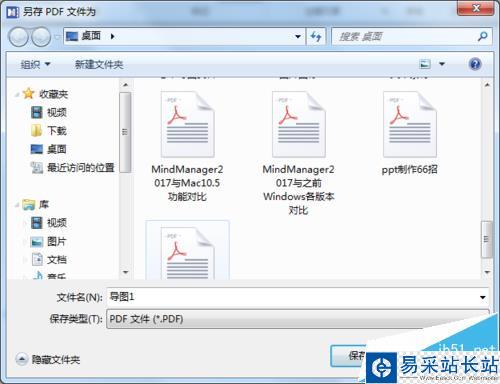This screenshot has height=384, width=500.
Task: Click sidebar scrollbar up arrow
Action: click(125, 85)
